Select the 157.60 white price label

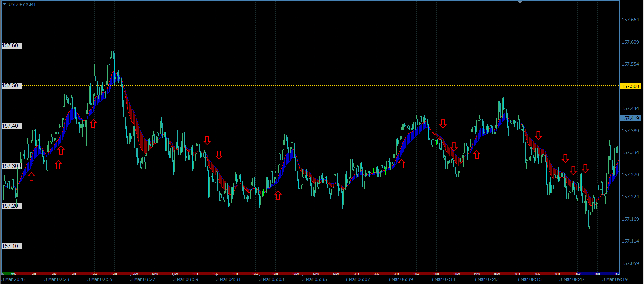(12, 46)
